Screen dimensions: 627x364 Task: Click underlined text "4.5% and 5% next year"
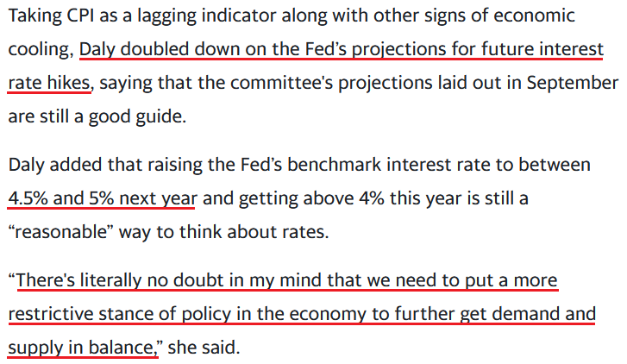[x=103, y=198]
